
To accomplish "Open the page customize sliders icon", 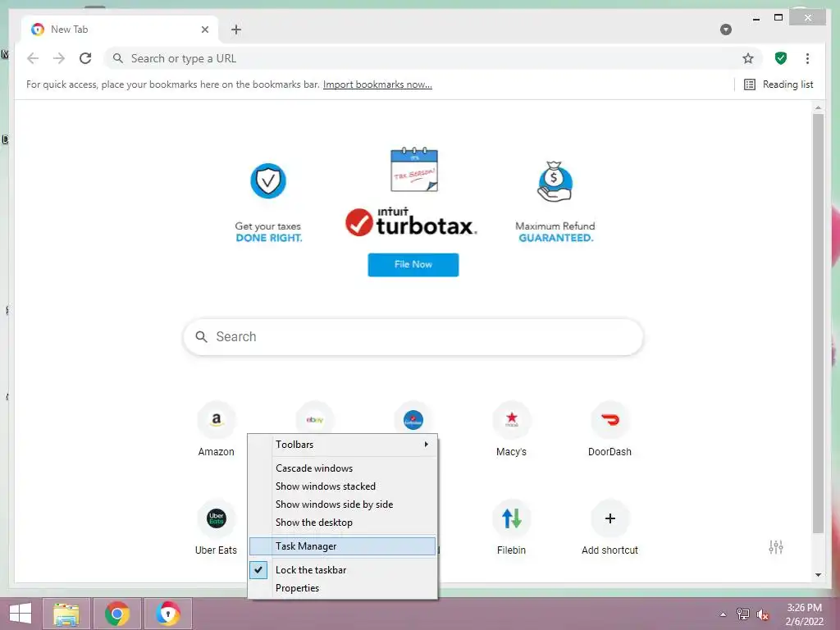I will click(x=776, y=547).
